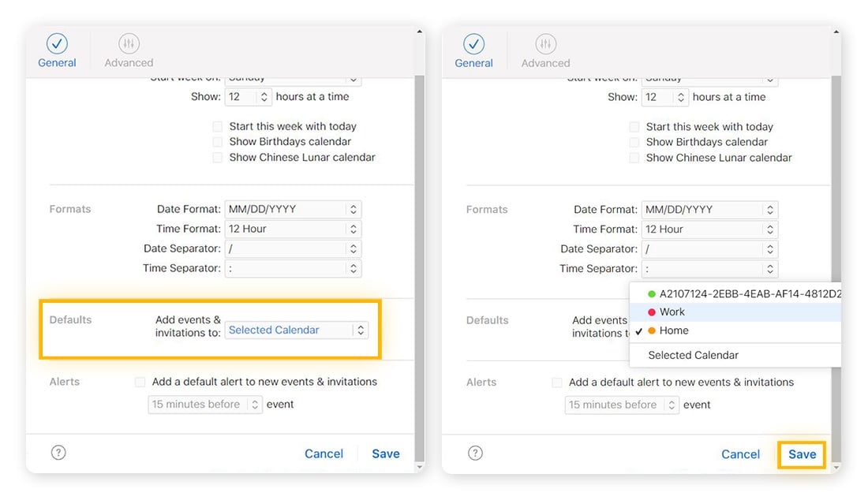Check Add a default alert to new events
Viewport: 868px width, 500px height.
[x=140, y=382]
